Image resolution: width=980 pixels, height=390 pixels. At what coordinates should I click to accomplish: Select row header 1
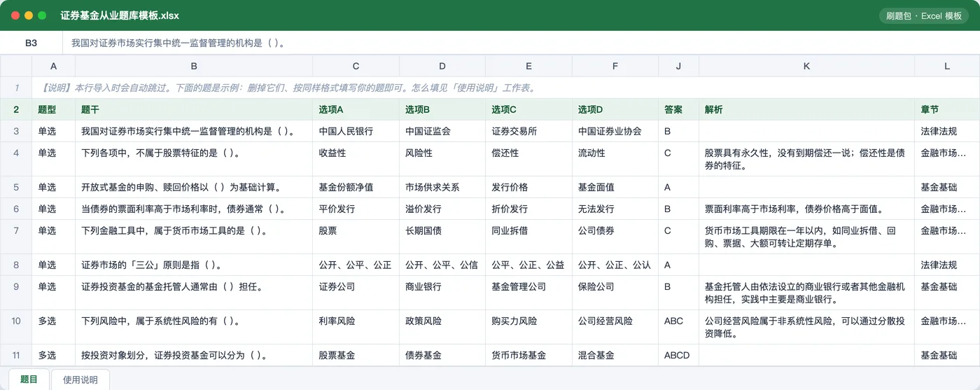point(16,88)
